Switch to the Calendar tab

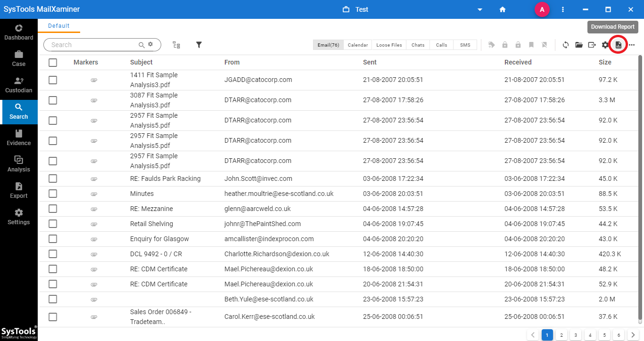point(358,45)
